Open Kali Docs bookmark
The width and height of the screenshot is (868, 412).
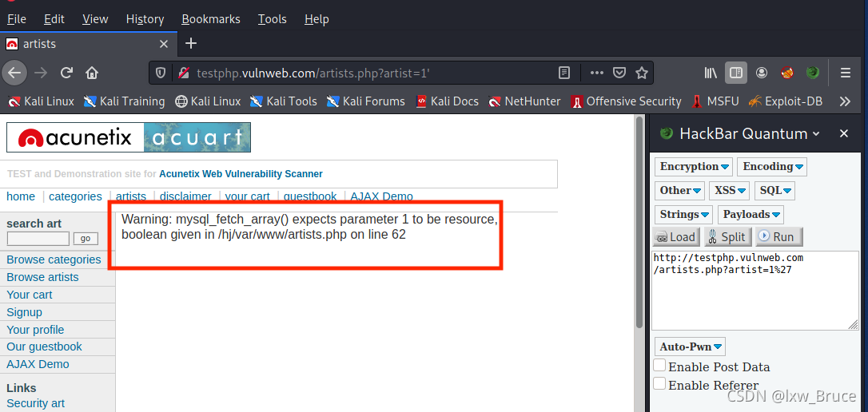448,101
